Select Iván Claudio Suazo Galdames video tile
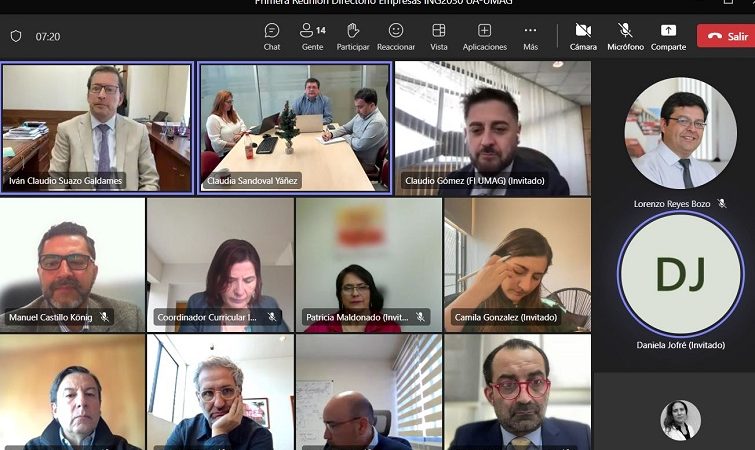This screenshot has height=450, width=755. click(x=97, y=128)
